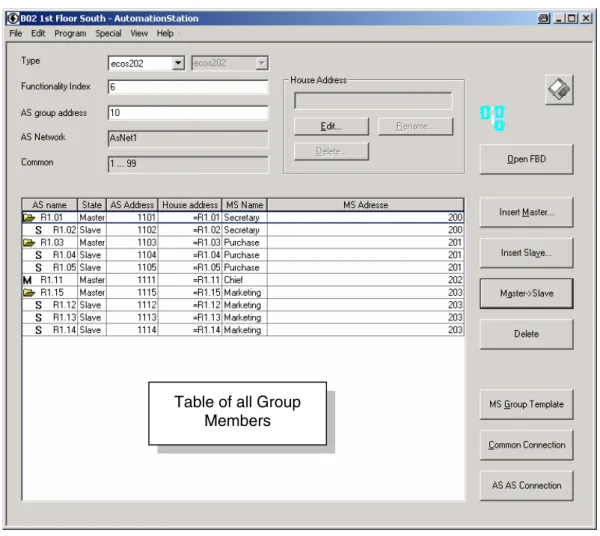This screenshot has height=536, width=600.
Task: Click the open folder icon of R1.03
Action: coord(29,243)
